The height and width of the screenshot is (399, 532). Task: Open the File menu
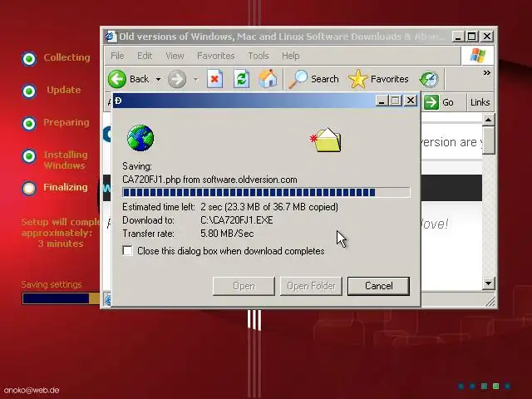coord(117,56)
